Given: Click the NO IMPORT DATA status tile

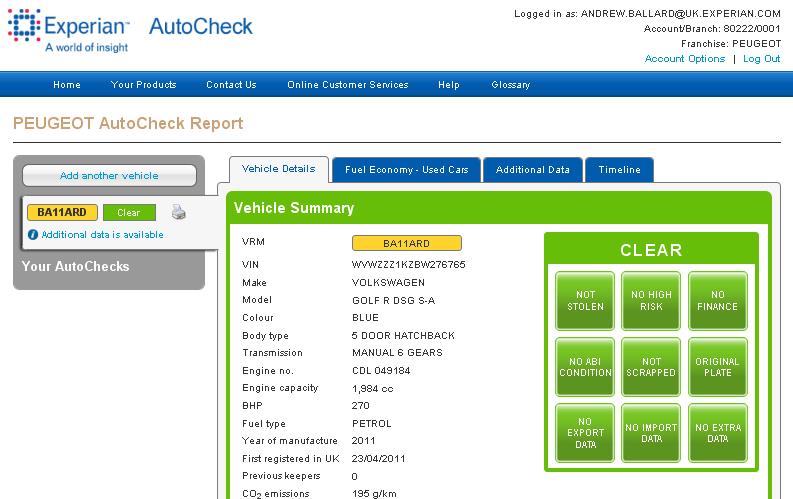Looking at the screenshot, I should click(x=651, y=433).
